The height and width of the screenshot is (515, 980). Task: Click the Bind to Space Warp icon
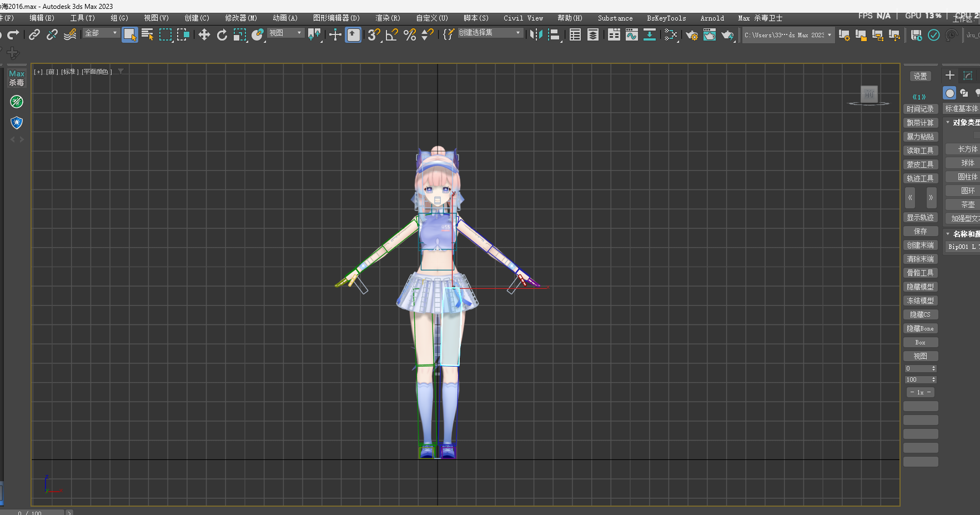[x=70, y=35]
